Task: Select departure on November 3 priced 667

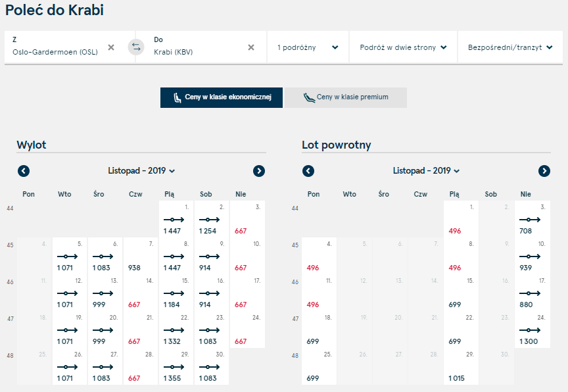Action: tap(247, 219)
